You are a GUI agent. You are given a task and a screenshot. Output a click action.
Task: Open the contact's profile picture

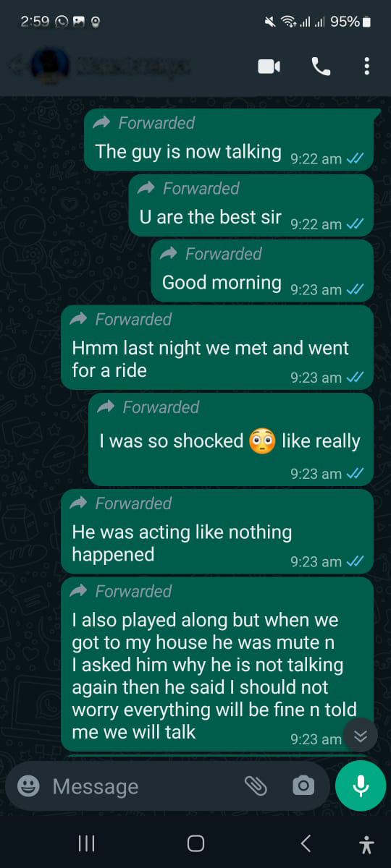(x=49, y=67)
